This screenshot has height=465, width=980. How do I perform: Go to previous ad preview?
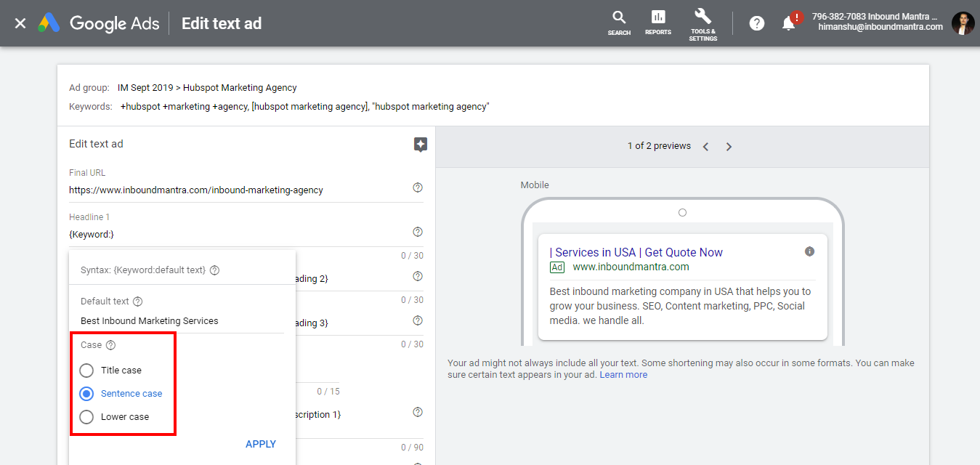[705, 147]
